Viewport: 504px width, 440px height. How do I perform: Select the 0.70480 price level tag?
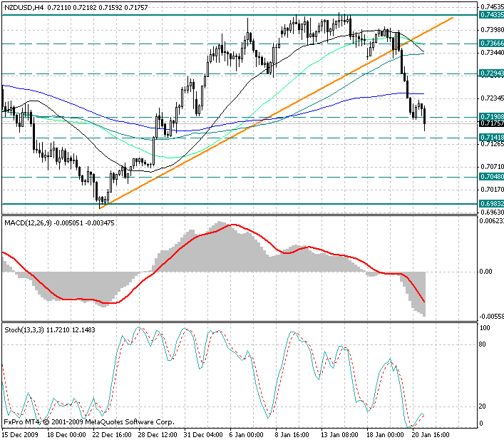click(x=490, y=176)
